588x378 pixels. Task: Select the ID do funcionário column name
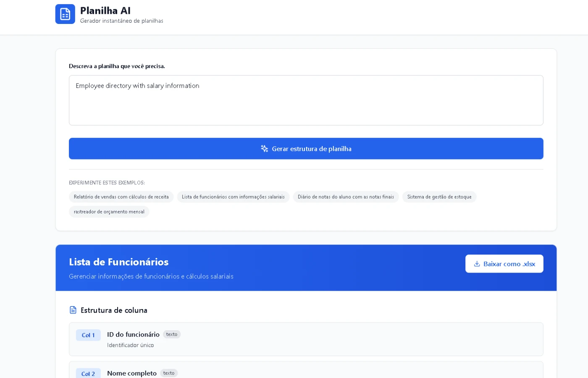(x=133, y=334)
